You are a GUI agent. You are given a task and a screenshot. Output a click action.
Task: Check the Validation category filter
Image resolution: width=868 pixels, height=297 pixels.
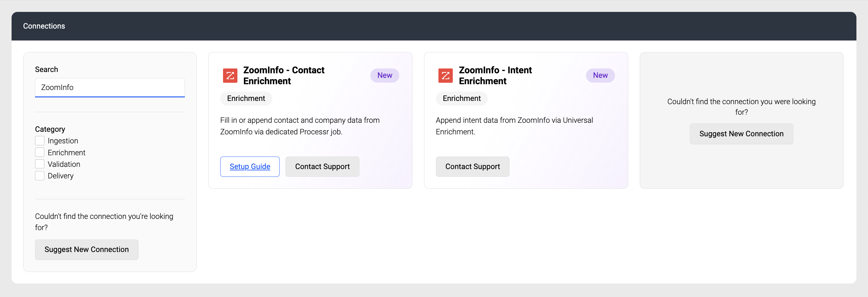[x=40, y=164]
